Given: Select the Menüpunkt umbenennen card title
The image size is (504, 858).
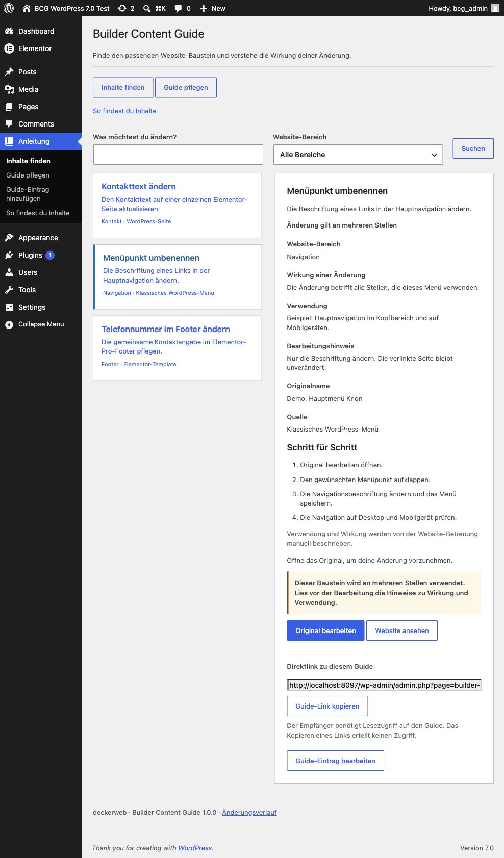Looking at the screenshot, I should click(x=151, y=258).
